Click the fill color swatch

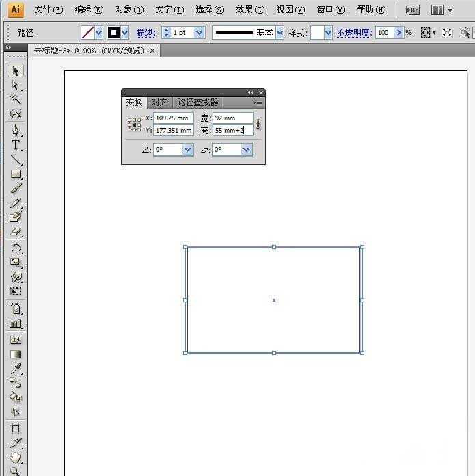[87, 32]
